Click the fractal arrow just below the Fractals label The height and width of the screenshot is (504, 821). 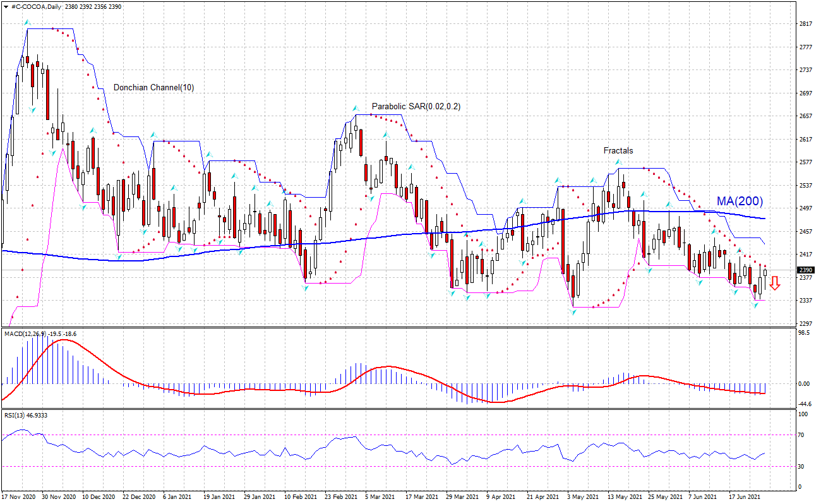click(619, 163)
